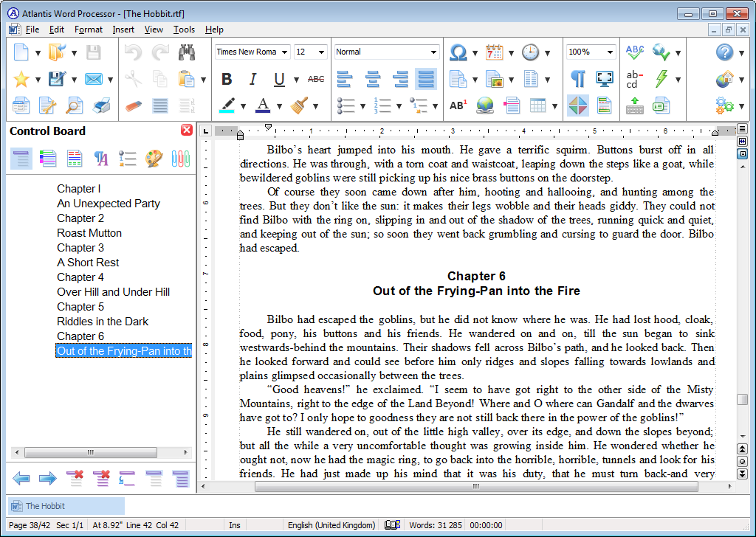Close the Control Board panel

(x=187, y=130)
